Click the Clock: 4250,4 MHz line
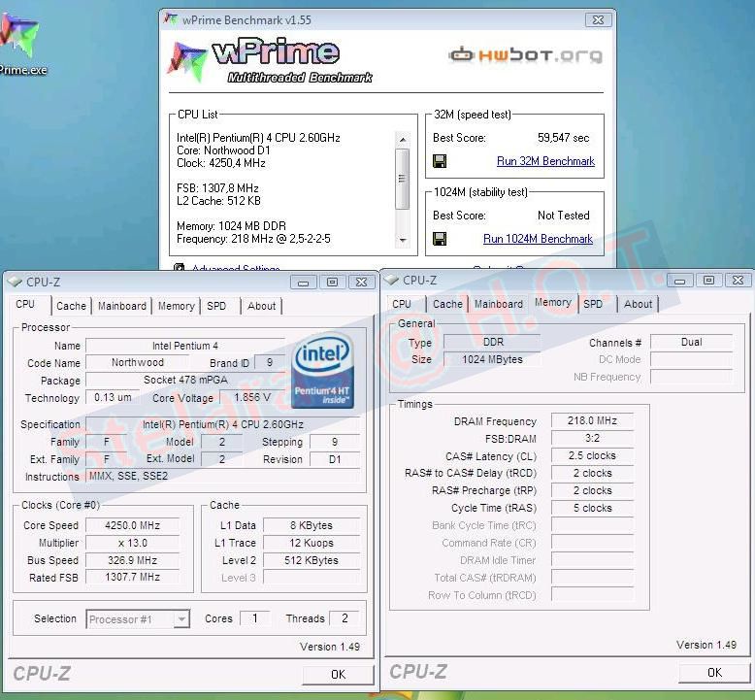This screenshot has width=755, height=700. point(221,163)
